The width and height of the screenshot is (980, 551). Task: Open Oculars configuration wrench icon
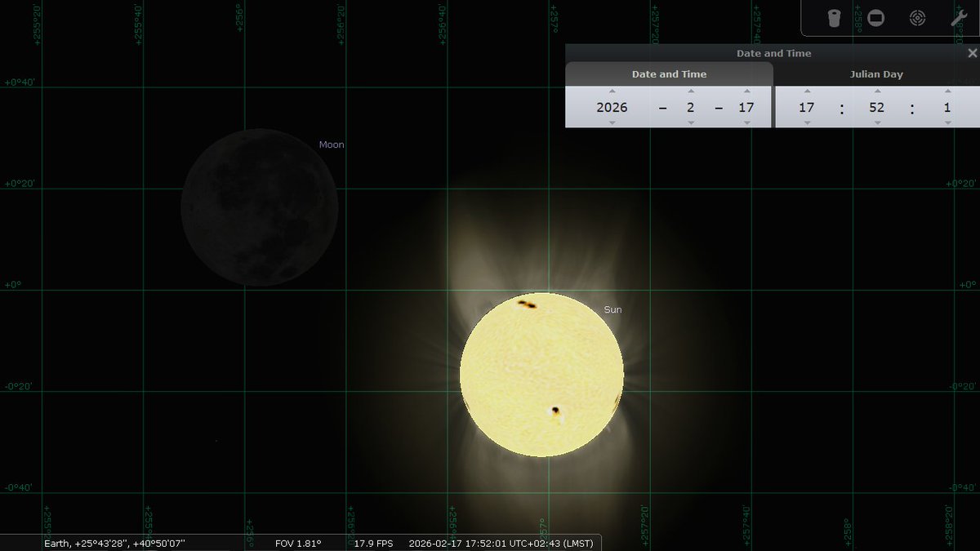pyautogui.click(x=959, y=18)
